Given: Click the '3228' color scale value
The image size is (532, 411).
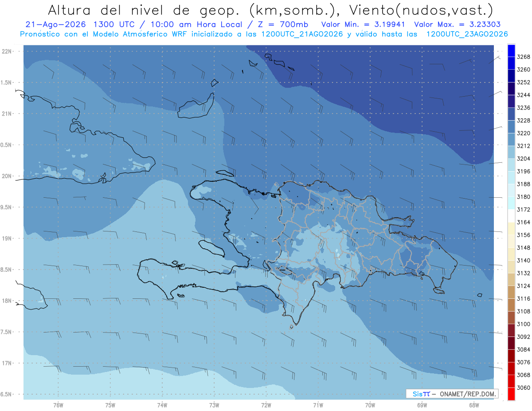Looking at the screenshot, I should [524, 121].
